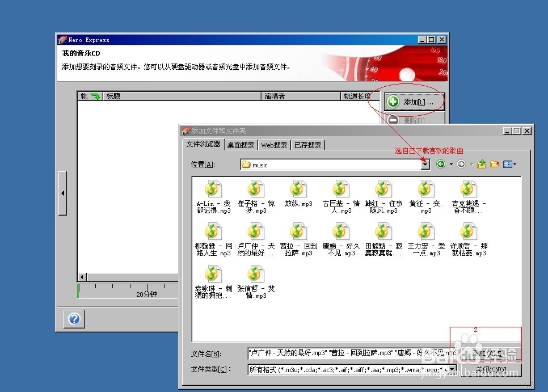The width and height of the screenshot is (548, 392).
Task: Click the Up One Level folder icon
Action: pyautogui.click(x=480, y=163)
